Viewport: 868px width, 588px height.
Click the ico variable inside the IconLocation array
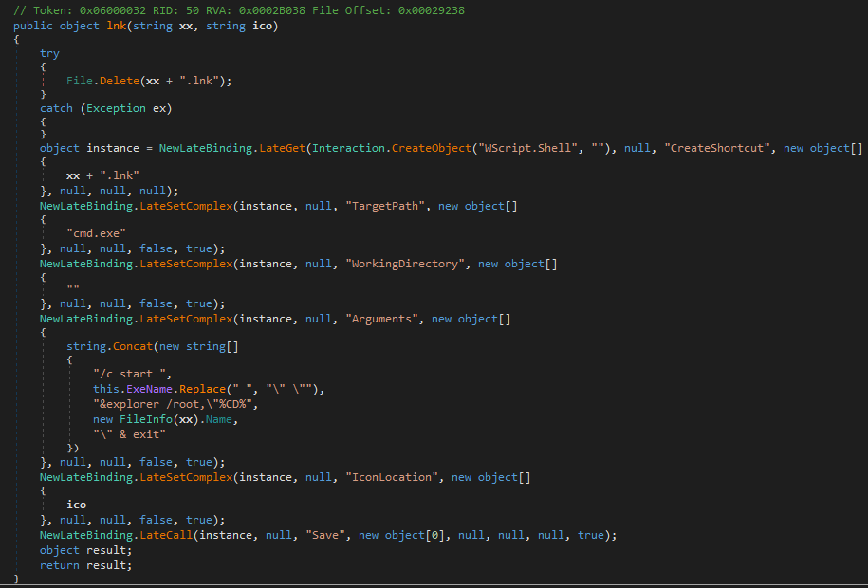click(77, 505)
